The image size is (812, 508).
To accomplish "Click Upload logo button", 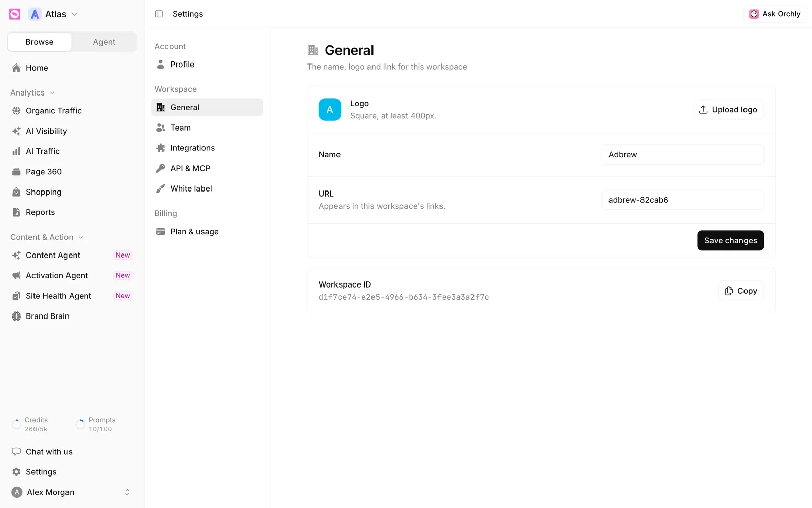I will coord(728,110).
